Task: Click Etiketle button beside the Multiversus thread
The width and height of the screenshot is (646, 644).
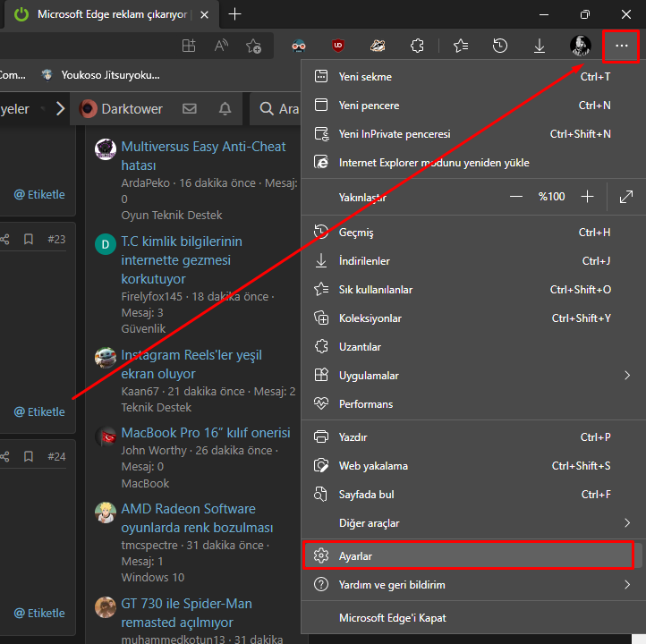Action: 39,194
